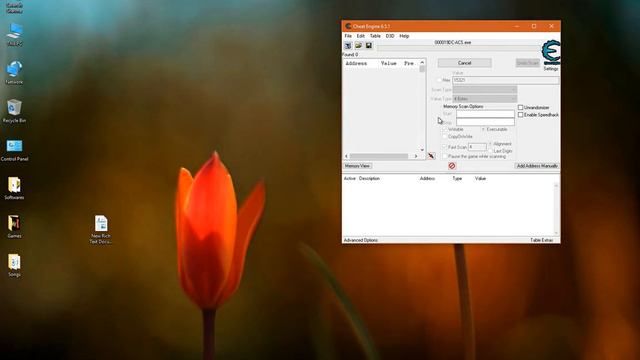Screen dimensions: 640x360
Task: Click the scan progress bar
Action: [x=458, y=48]
